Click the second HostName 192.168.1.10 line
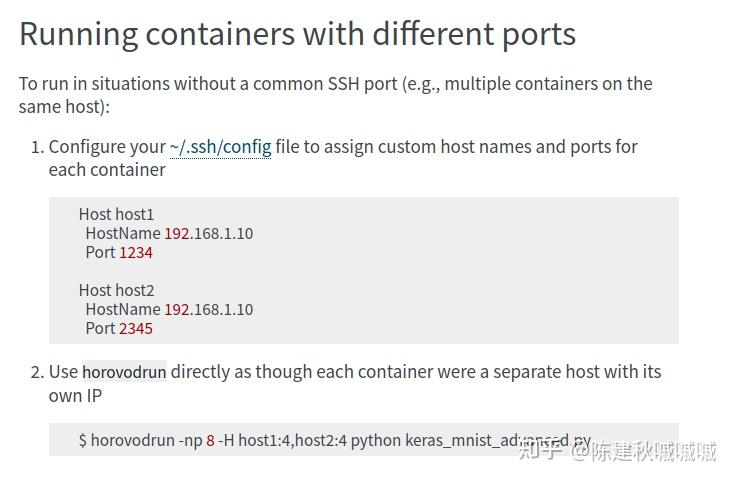 point(169,309)
